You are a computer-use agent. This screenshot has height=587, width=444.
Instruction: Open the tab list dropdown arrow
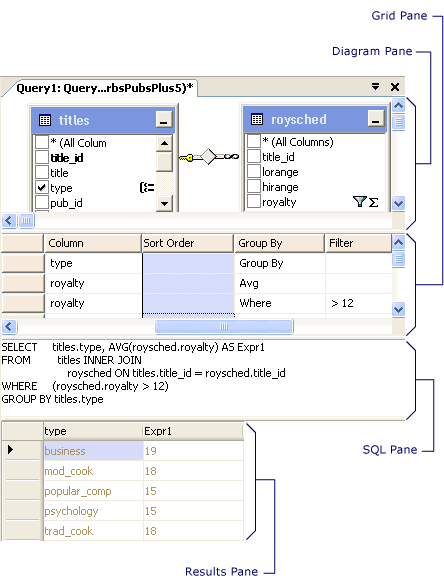tap(375, 87)
